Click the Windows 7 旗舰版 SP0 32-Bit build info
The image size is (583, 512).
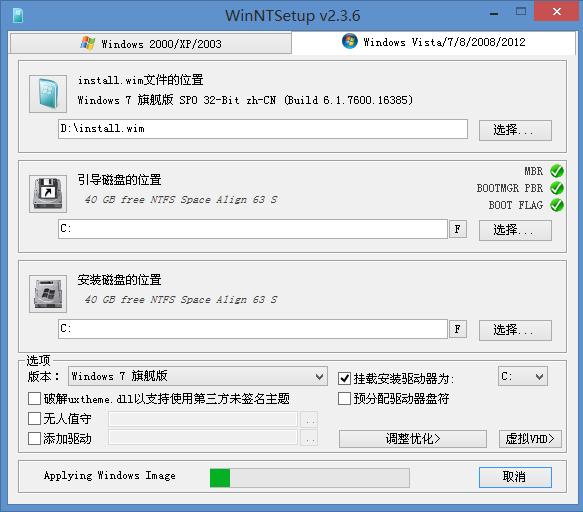245,100
